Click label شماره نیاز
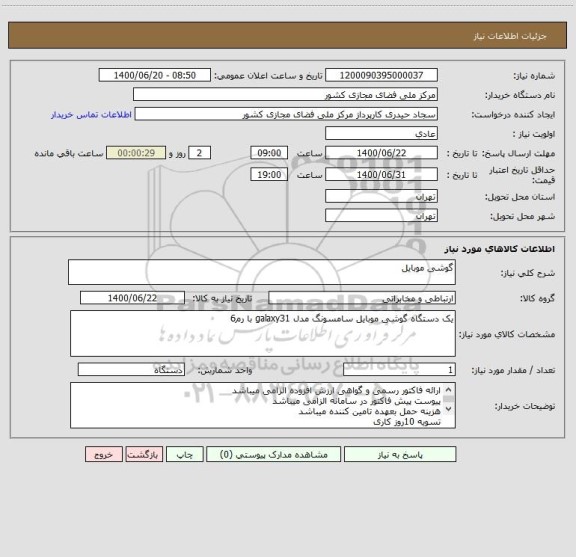 pyautogui.click(x=534, y=76)
